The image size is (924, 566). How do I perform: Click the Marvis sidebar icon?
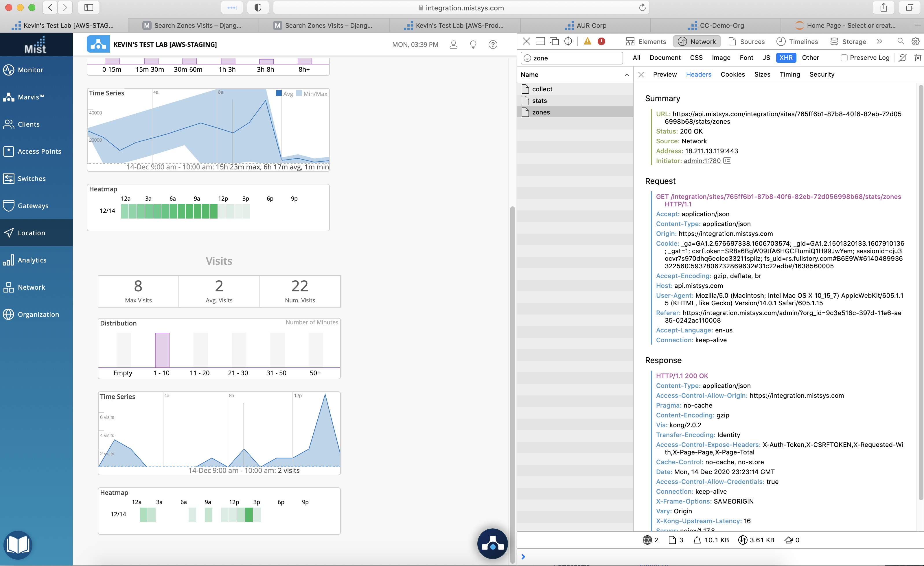point(9,97)
